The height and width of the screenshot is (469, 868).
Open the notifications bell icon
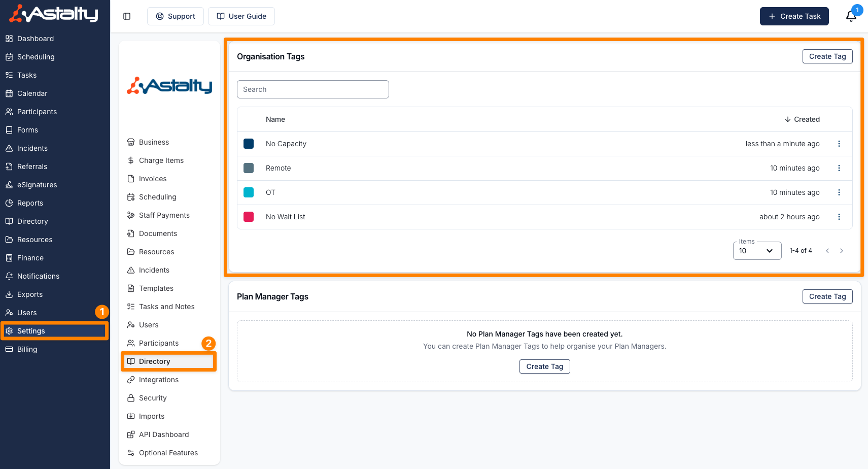coord(851,16)
